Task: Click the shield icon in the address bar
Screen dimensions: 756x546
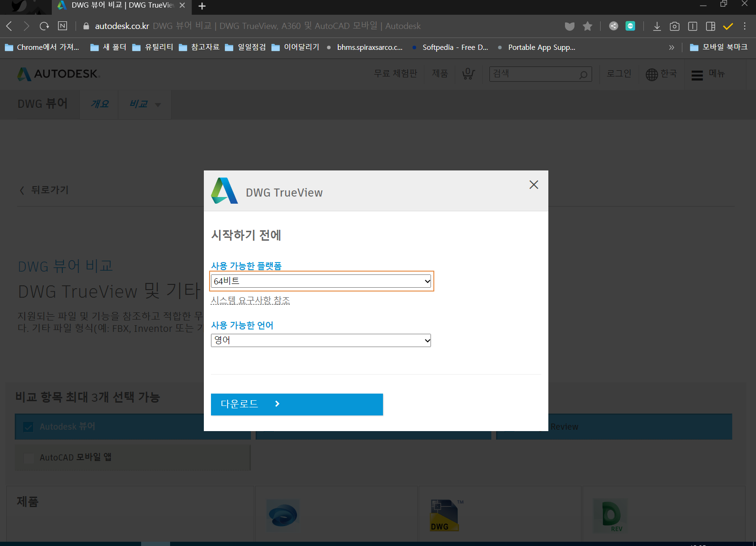Action: 569,26
